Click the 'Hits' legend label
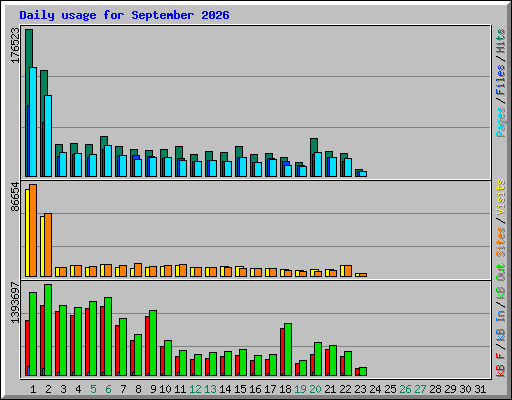Viewport: 512px width, 400px height. (501, 41)
